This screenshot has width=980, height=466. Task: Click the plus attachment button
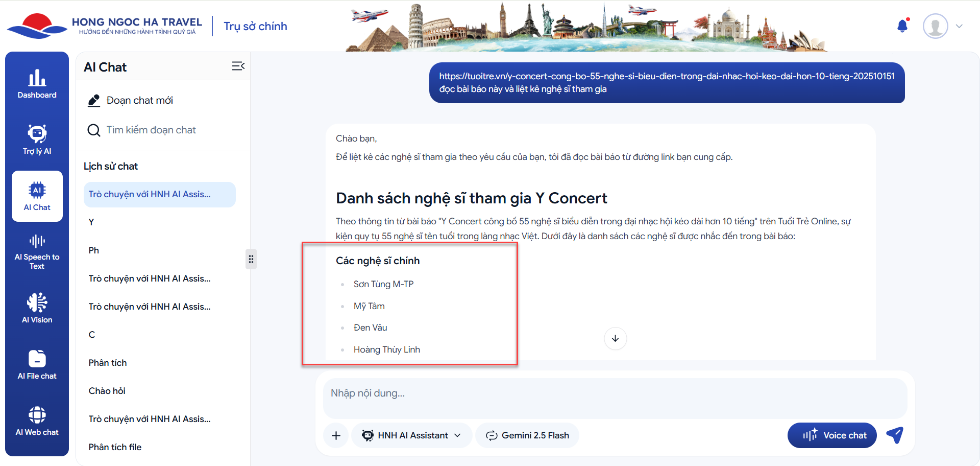tap(336, 435)
